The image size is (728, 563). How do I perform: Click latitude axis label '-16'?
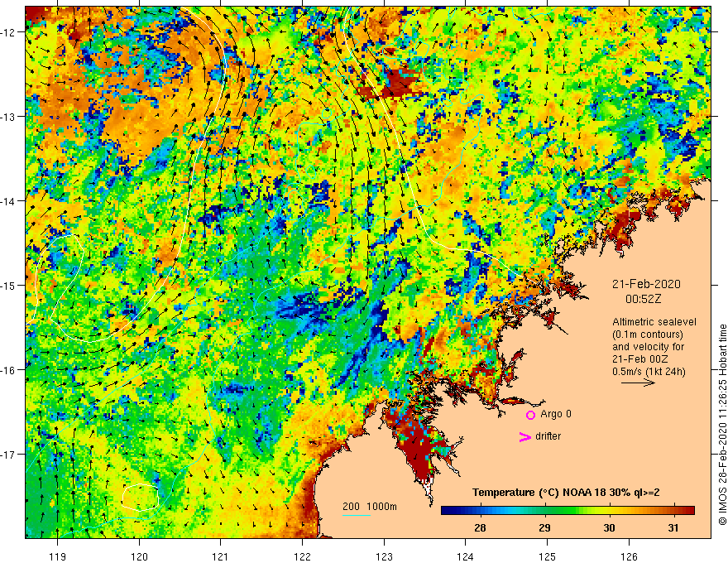pos(8,370)
